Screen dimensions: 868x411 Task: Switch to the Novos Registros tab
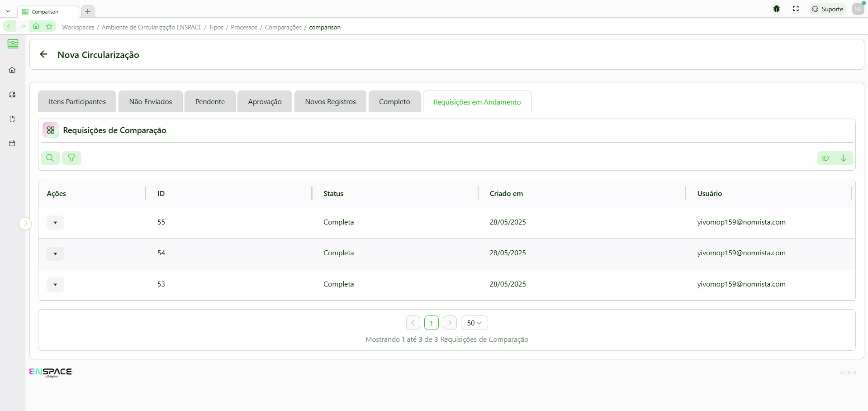[x=330, y=102]
